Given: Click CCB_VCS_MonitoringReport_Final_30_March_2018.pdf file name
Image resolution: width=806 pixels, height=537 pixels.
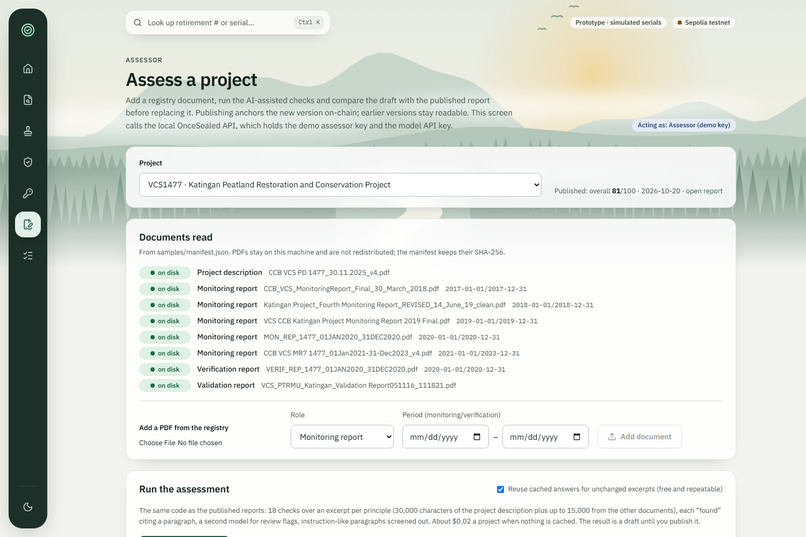Looking at the screenshot, I should [x=351, y=289].
